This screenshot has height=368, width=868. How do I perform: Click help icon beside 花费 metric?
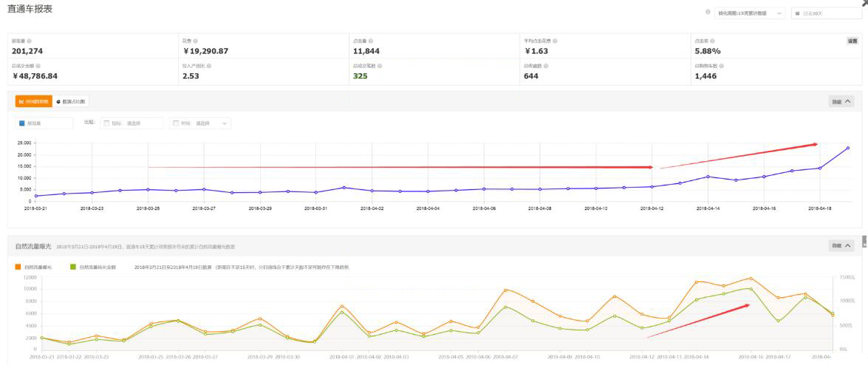click(195, 41)
